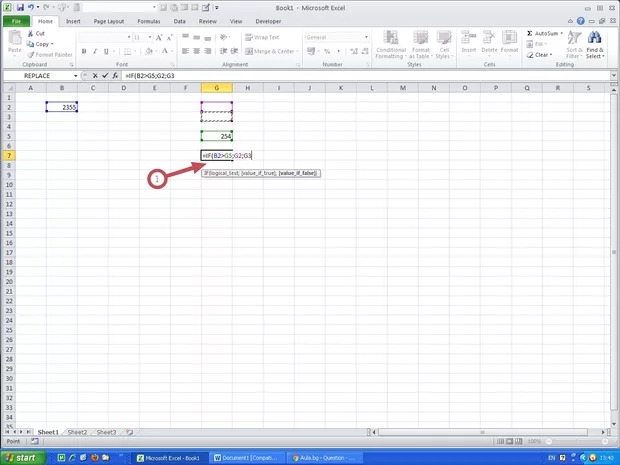Click the Windows start button
Viewport: 620px width, 465px height.
point(22,458)
